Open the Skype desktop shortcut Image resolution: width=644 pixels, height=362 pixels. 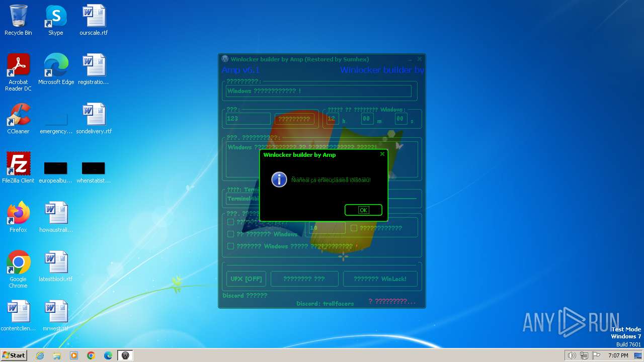pyautogui.click(x=56, y=20)
